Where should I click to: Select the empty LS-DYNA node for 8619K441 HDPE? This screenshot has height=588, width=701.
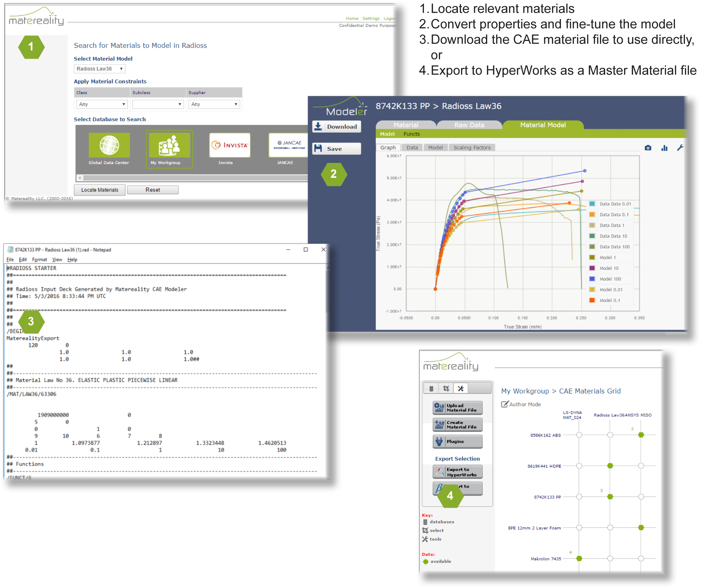coord(579,466)
